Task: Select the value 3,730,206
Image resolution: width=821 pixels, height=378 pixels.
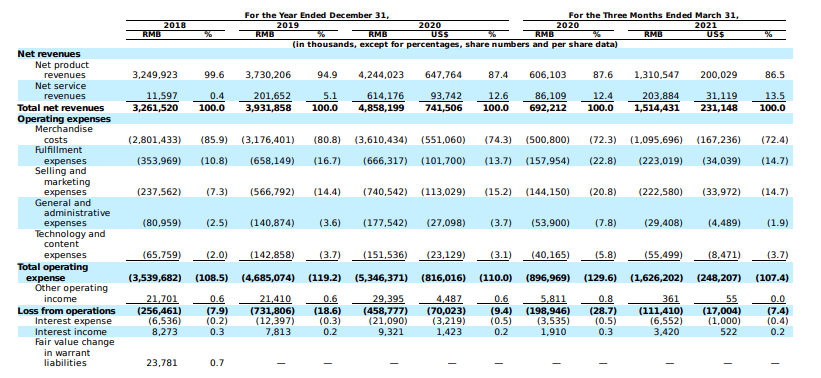Action: tap(268, 75)
